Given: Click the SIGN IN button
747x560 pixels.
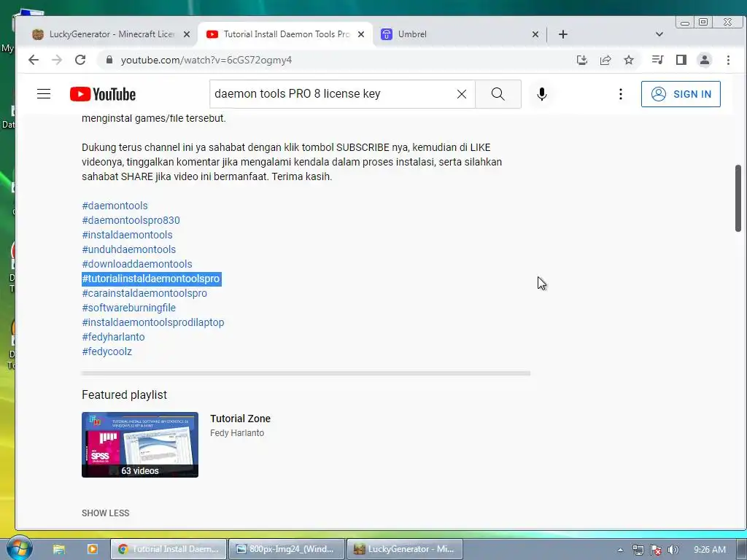Looking at the screenshot, I should click(x=681, y=94).
